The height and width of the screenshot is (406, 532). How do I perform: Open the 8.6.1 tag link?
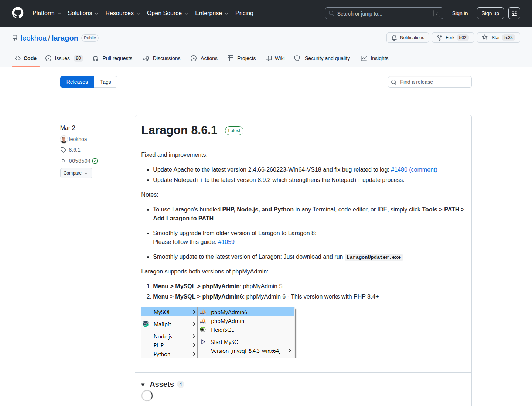[75, 150]
